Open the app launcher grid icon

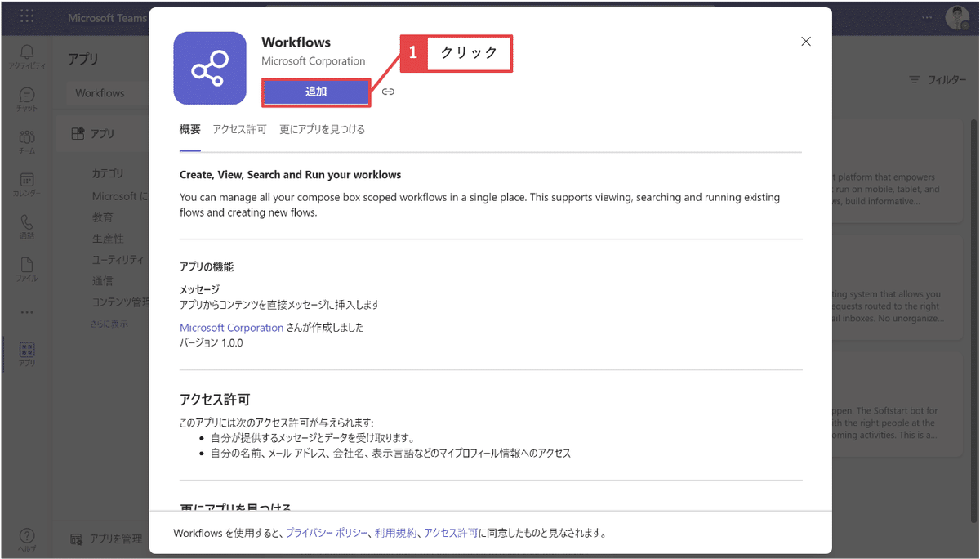[27, 17]
